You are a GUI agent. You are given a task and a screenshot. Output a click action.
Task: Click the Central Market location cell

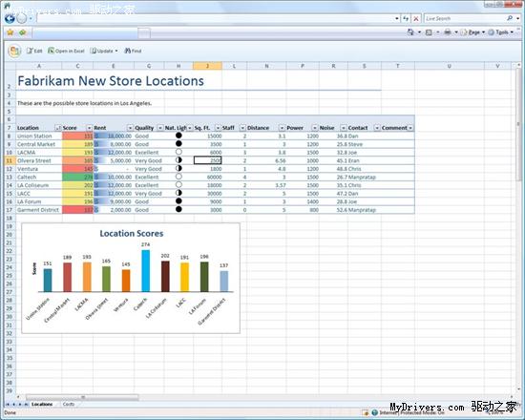point(39,144)
